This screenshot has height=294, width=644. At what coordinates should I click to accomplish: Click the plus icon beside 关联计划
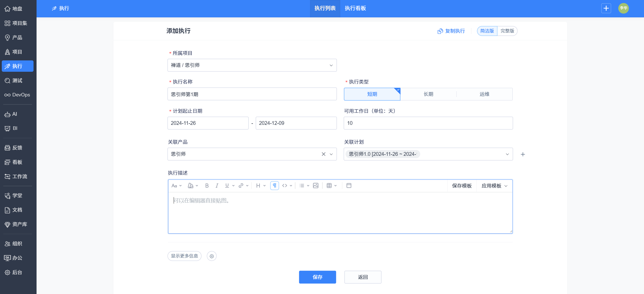523,154
